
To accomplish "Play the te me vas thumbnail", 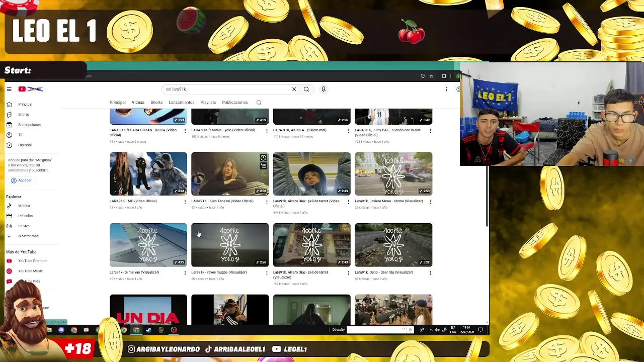I will point(148,245).
